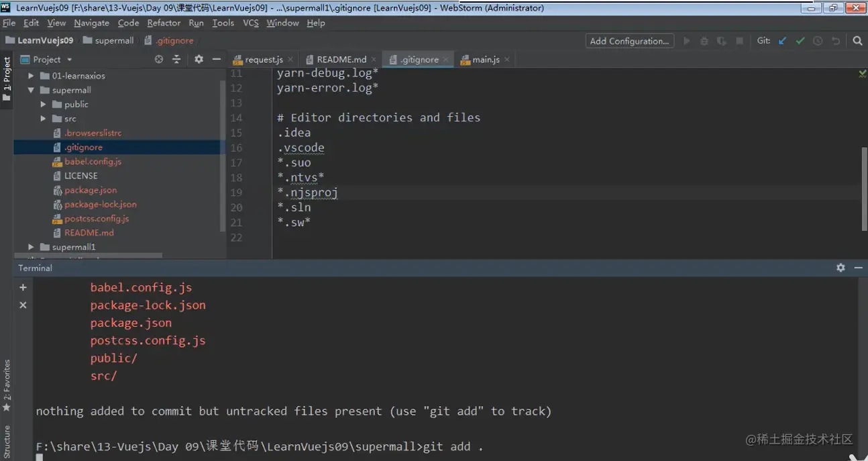Click the terminal command prompt line
868x461 pixels.
(260, 446)
